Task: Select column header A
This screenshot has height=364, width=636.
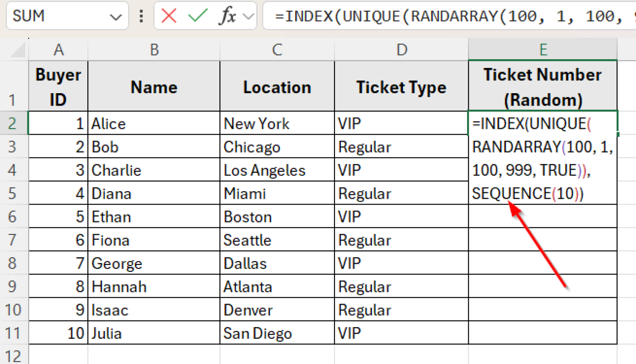Action: click(x=58, y=49)
